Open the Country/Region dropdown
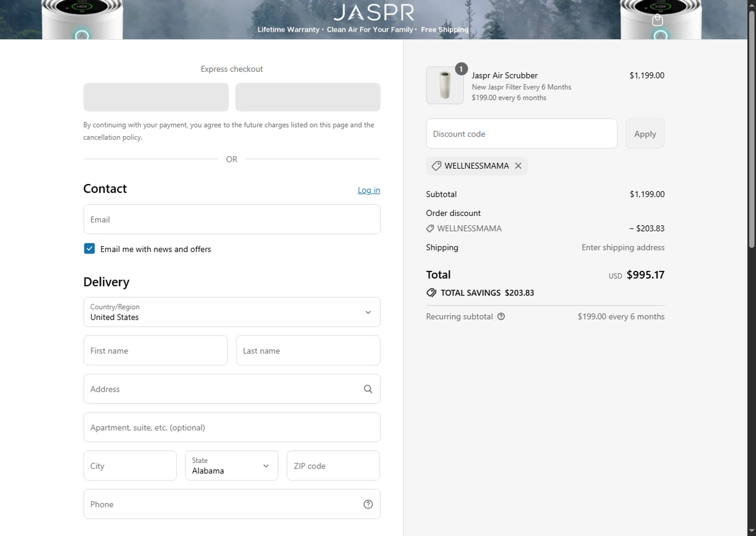This screenshot has height=536, width=756. pyautogui.click(x=232, y=312)
